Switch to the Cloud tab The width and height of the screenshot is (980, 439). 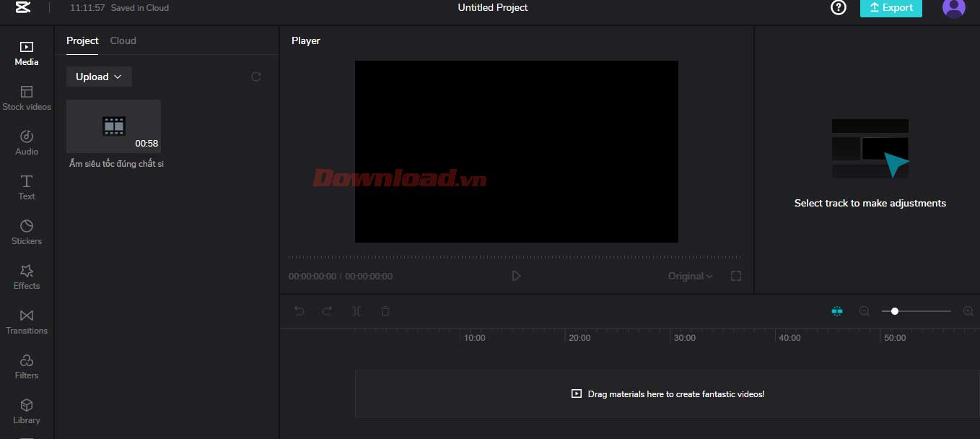pos(123,40)
